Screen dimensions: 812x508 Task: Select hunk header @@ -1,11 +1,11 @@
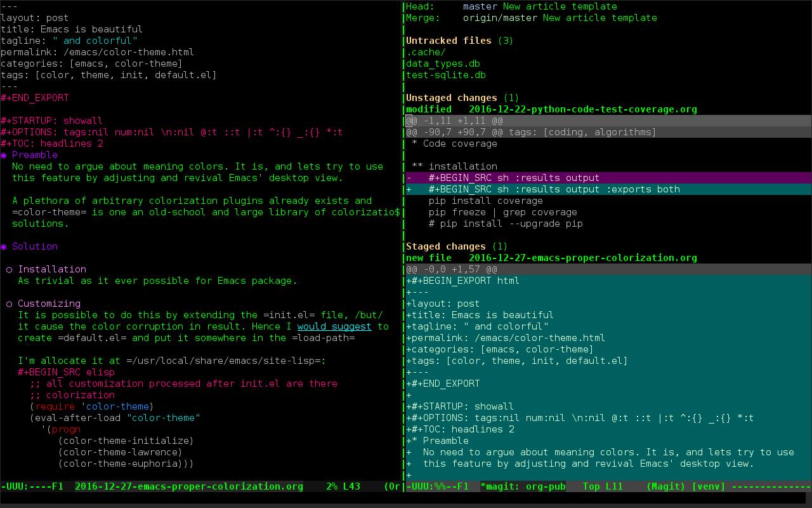(x=608, y=121)
